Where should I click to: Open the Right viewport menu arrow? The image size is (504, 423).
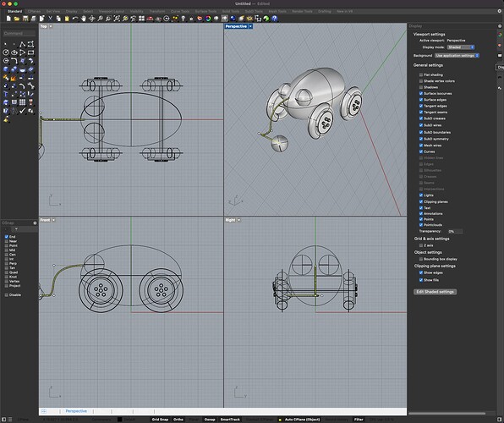(238, 220)
